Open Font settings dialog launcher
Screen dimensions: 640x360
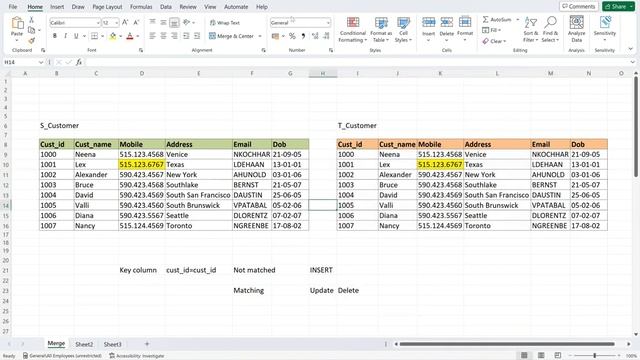pyautogui.click(x=141, y=50)
